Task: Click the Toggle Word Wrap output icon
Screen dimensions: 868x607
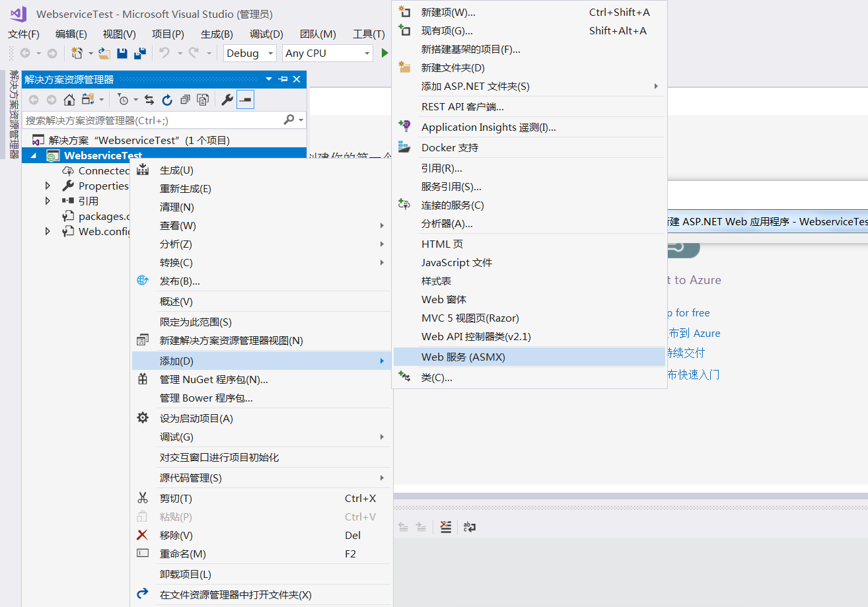Action: 470,526
